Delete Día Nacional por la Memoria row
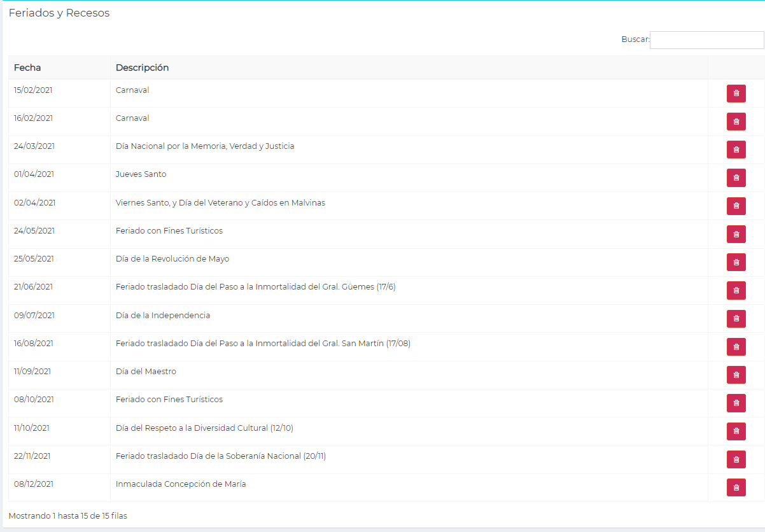 coord(736,150)
